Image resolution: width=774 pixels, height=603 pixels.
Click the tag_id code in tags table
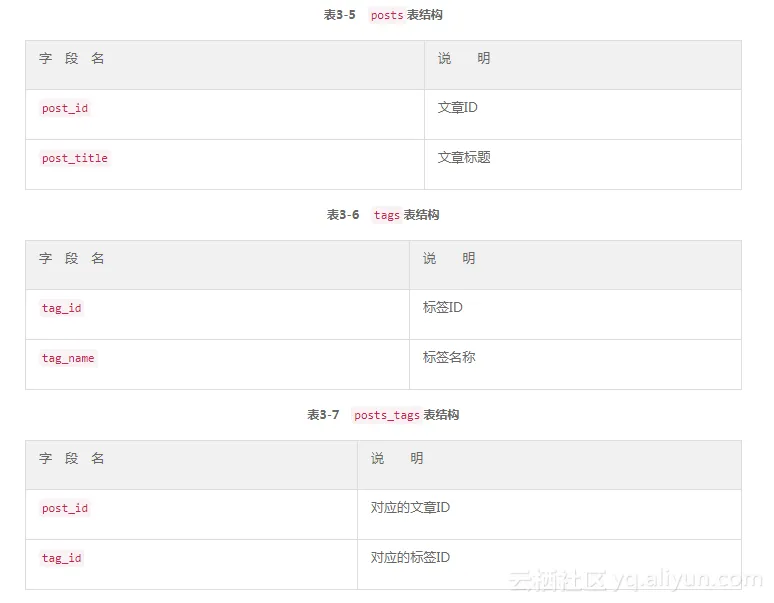pyautogui.click(x=62, y=308)
